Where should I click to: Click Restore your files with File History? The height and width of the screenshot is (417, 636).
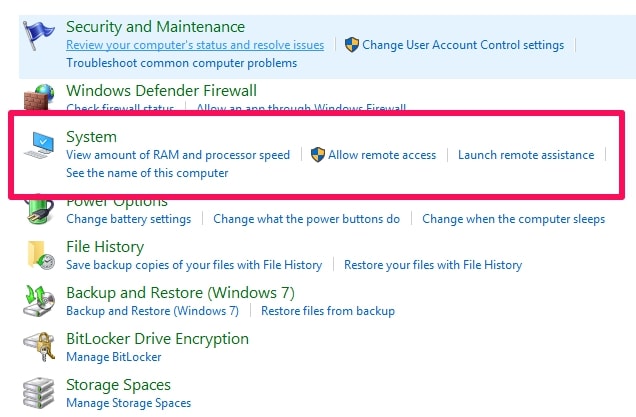pos(433,265)
